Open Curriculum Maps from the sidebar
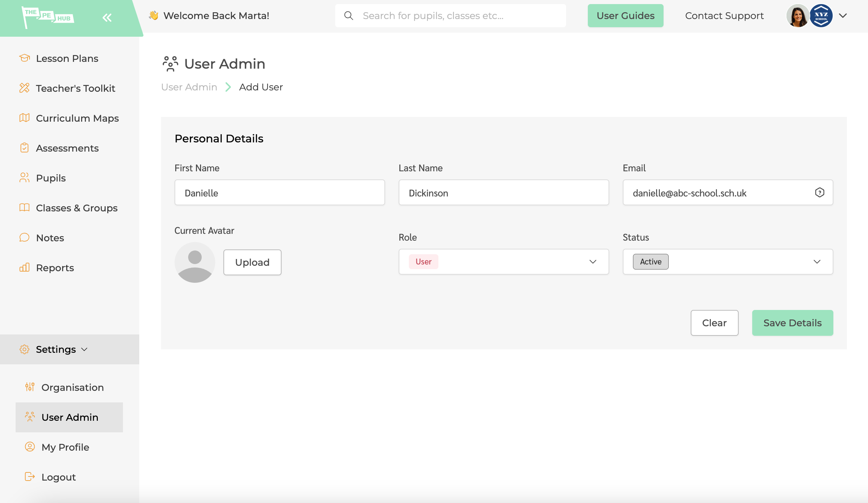 [77, 118]
